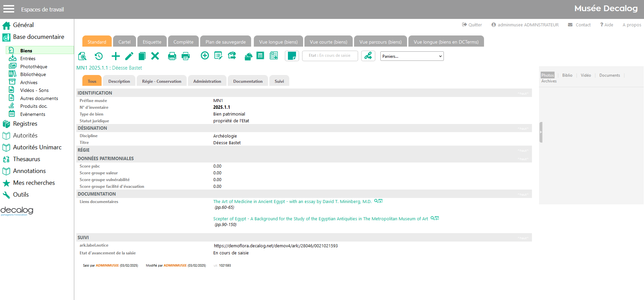Viewport: 644px width, 300px height.
Task: Click the share link icon button
Action: tap(368, 56)
